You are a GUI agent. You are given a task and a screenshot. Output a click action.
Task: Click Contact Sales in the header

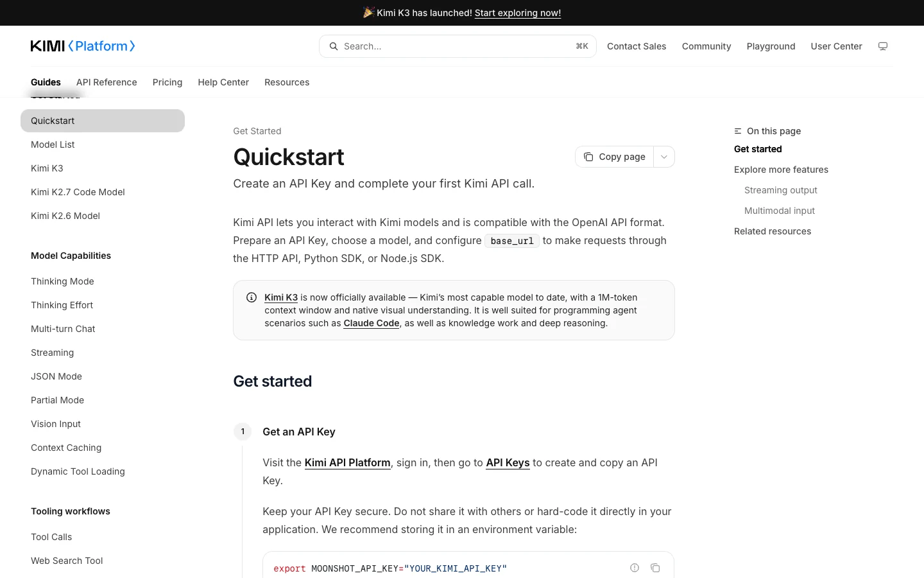pos(637,46)
